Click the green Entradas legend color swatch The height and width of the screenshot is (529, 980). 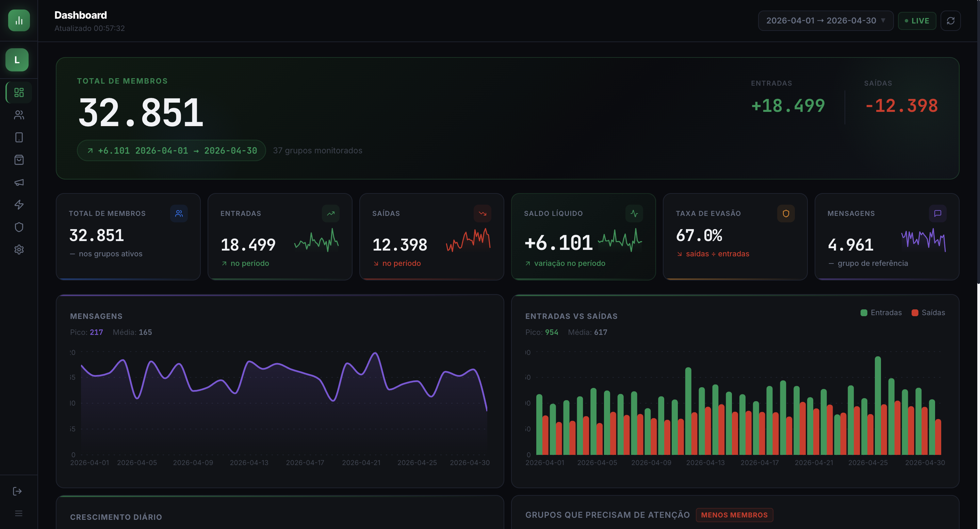(864, 313)
